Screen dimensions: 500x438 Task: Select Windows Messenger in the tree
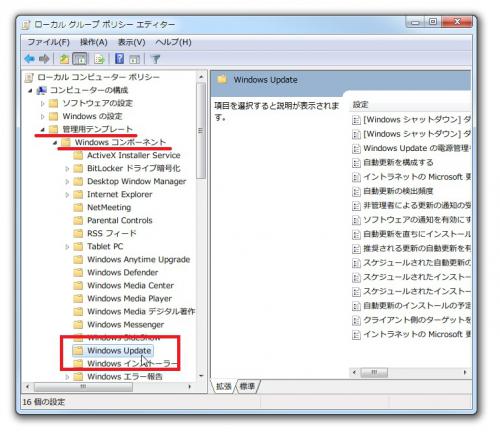coord(125,324)
